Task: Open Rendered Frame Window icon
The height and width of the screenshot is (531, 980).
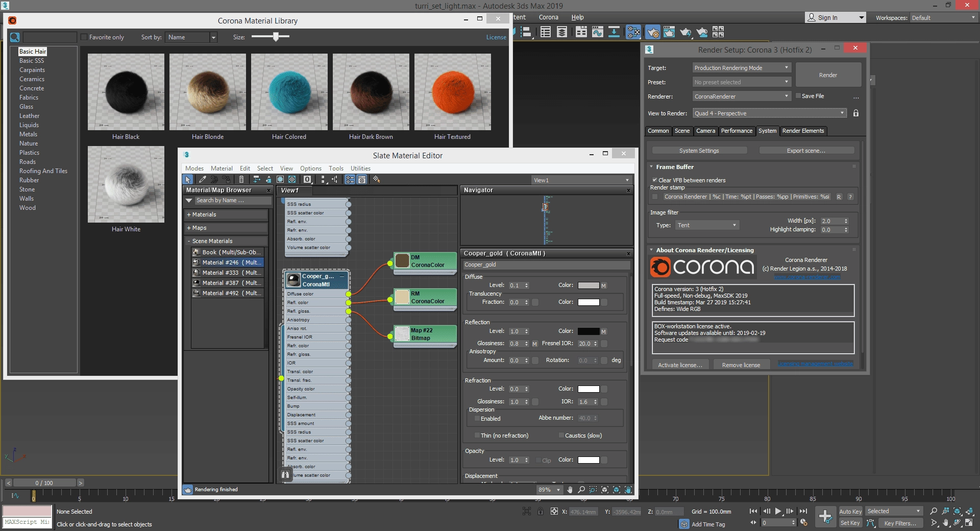Action: click(669, 33)
